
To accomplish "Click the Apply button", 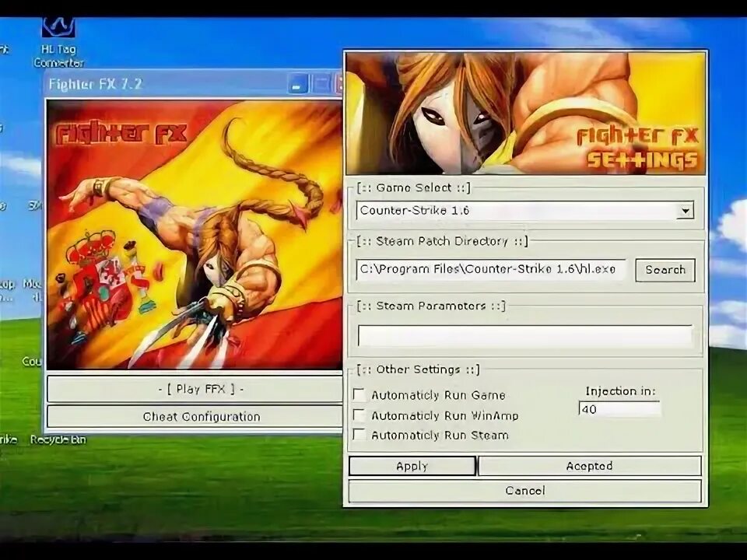I will [x=412, y=466].
